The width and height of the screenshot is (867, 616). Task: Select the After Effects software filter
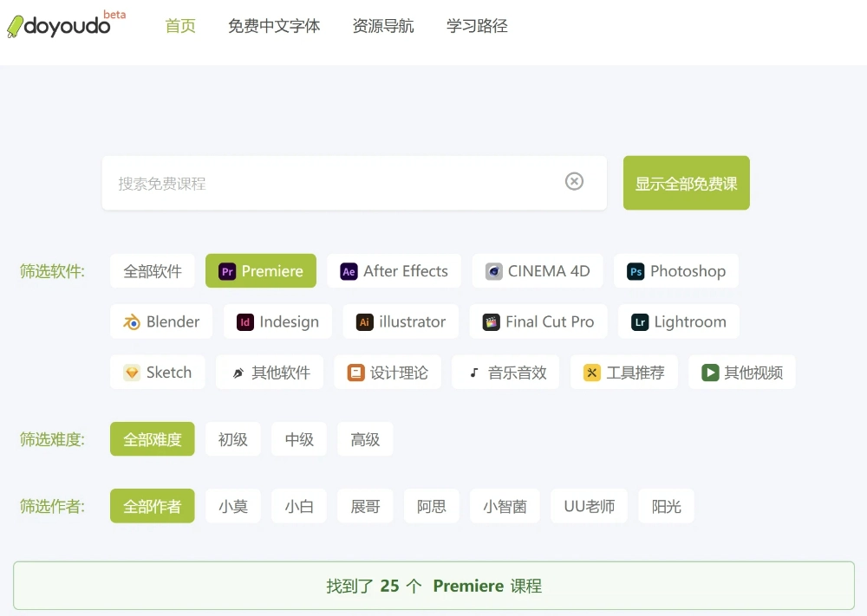click(x=394, y=271)
